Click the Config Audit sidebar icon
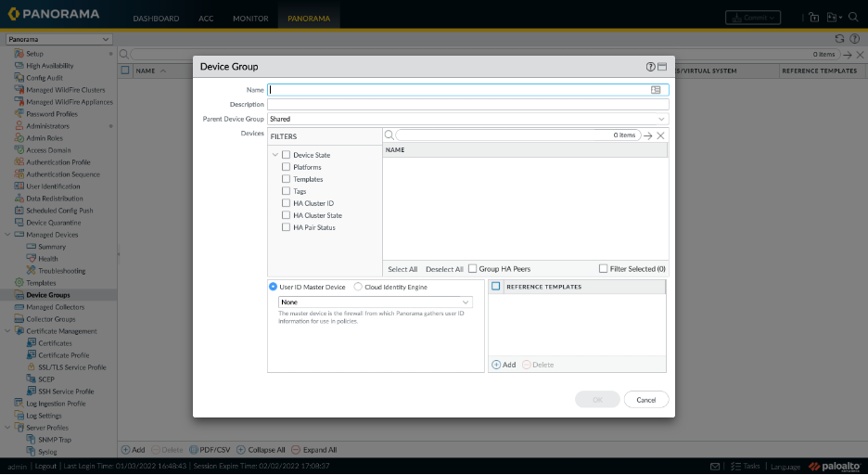 pos(19,78)
